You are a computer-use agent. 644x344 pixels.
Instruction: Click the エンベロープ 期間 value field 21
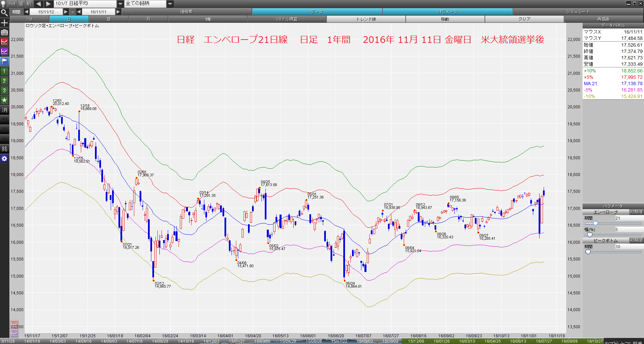click(x=629, y=218)
